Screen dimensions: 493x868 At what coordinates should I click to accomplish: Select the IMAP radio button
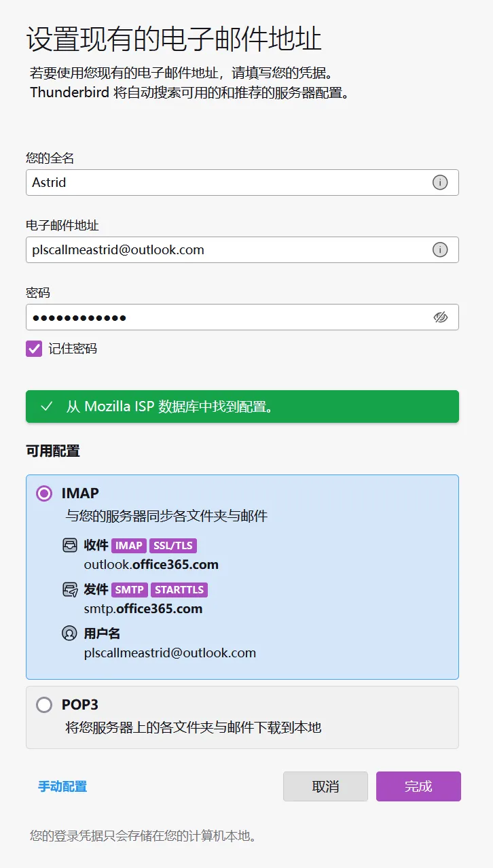pyautogui.click(x=44, y=493)
